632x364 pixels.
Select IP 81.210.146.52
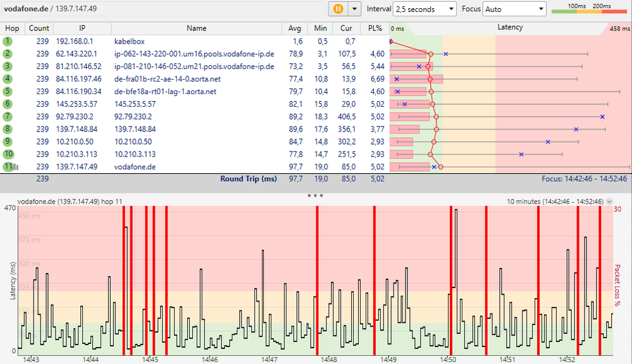78,66
